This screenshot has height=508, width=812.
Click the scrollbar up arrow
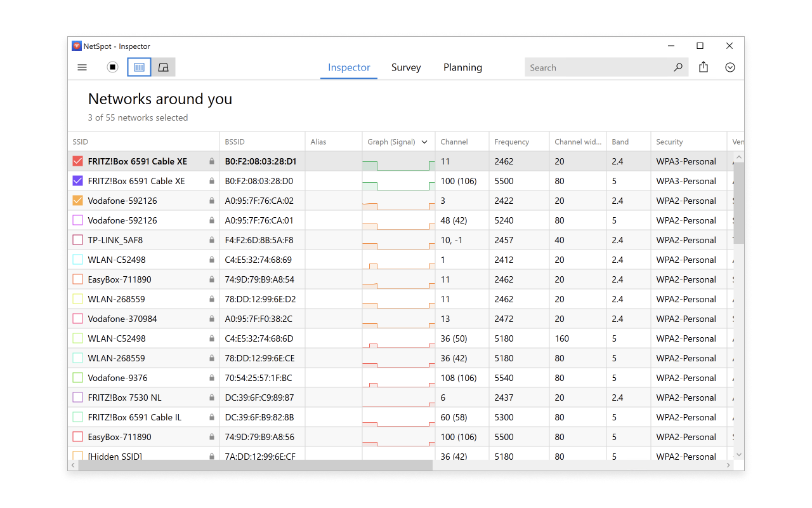pos(738,157)
